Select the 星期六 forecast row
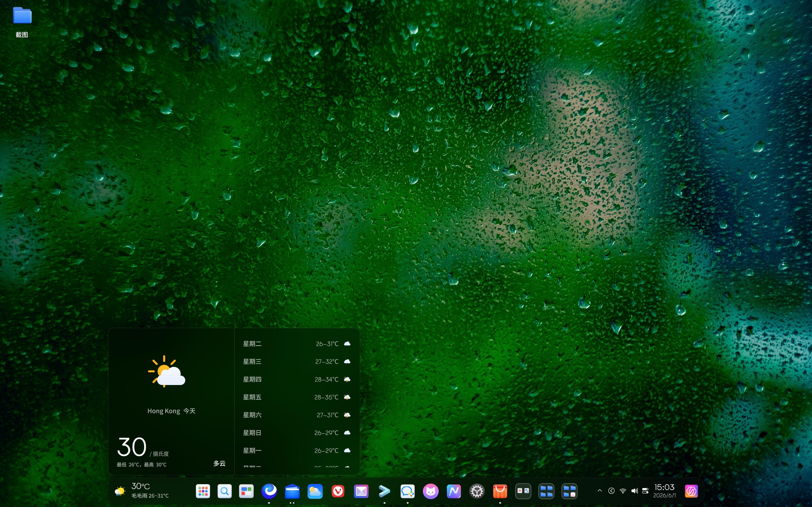 [297, 415]
